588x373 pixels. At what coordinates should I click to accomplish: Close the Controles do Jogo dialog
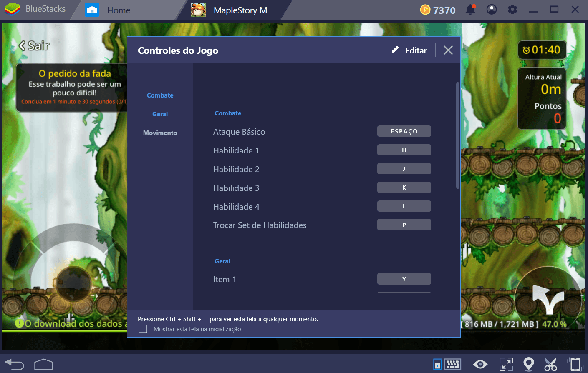(448, 50)
